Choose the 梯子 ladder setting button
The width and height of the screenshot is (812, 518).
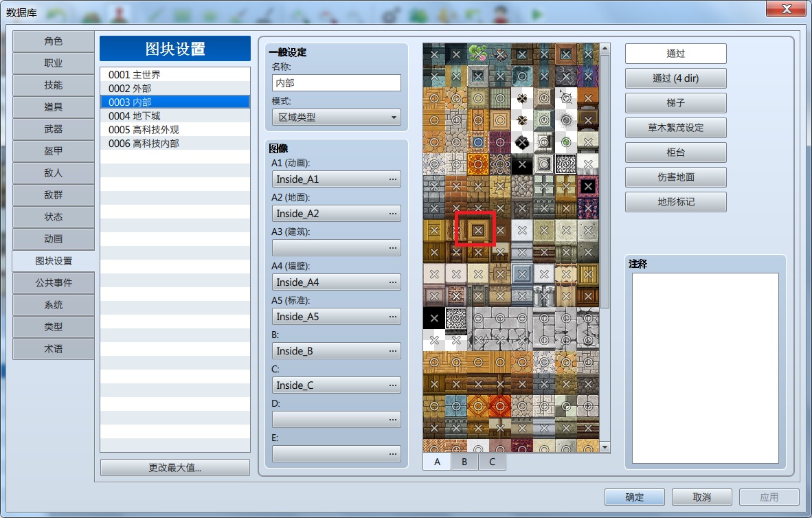[676, 103]
